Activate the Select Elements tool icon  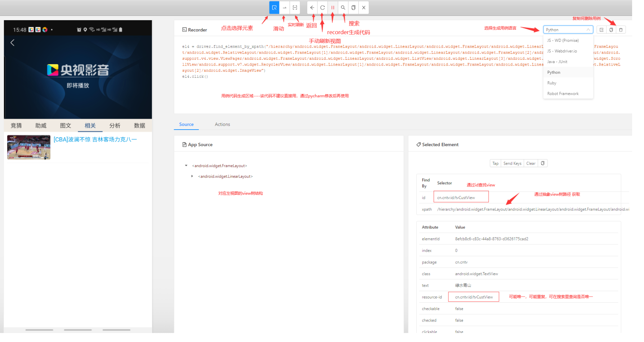tap(274, 8)
